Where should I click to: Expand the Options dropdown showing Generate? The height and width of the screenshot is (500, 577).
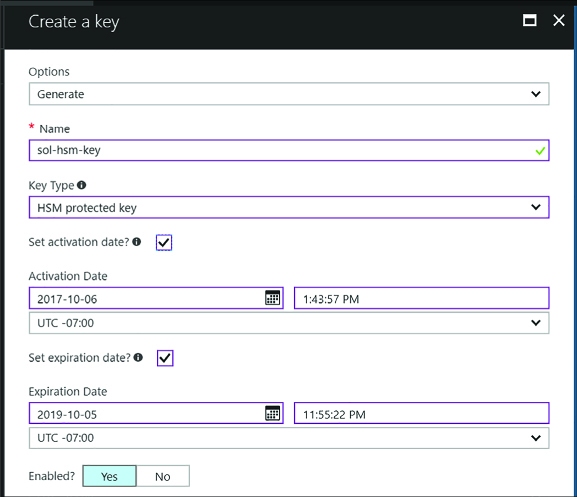289,94
